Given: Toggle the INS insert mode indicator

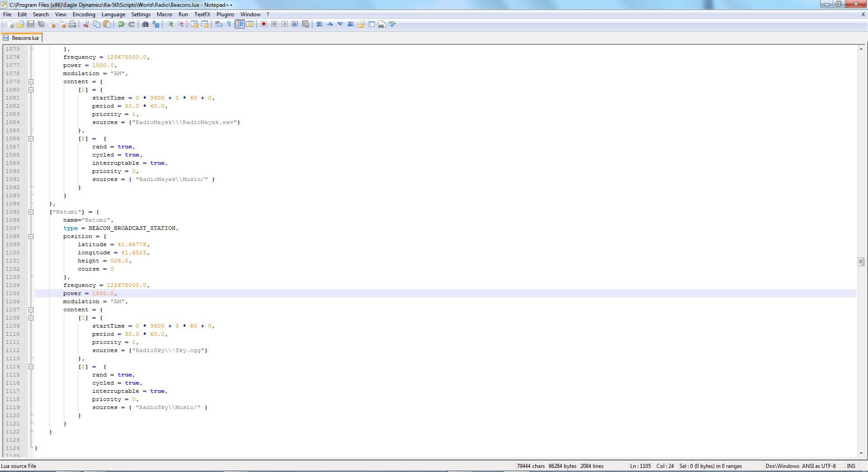Looking at the screenshot, I should 851,466.
